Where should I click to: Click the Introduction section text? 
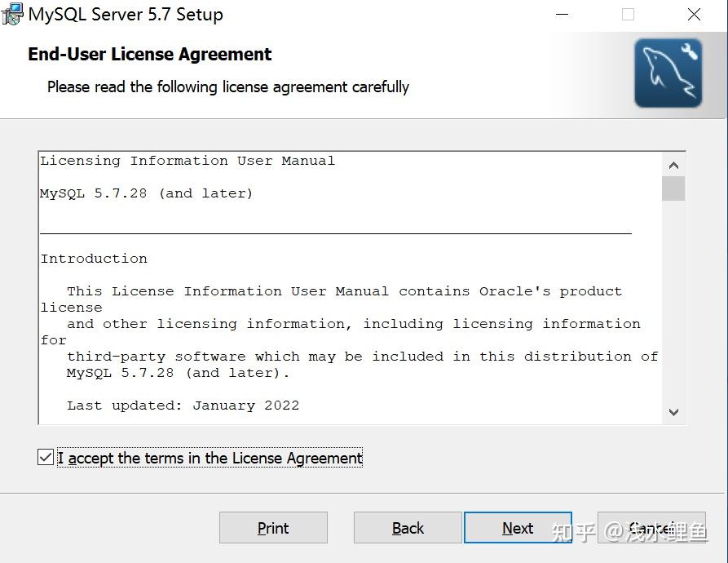pos(94,258)
